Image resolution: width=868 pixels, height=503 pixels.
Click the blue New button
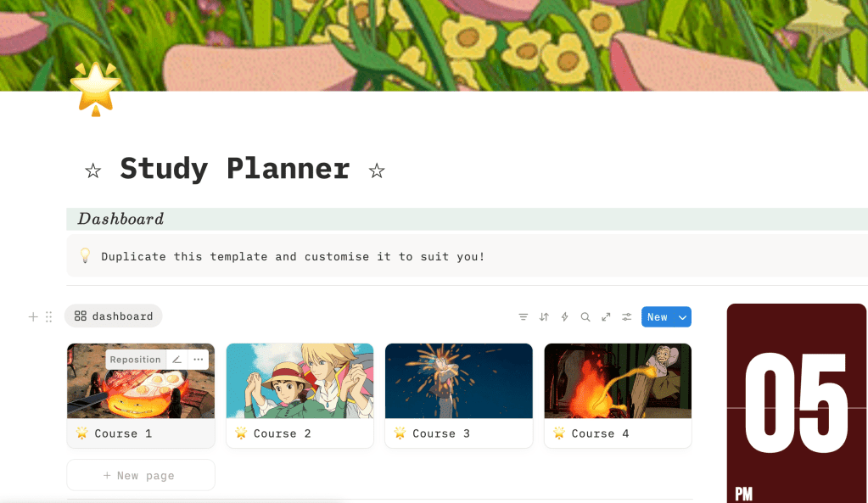point(658,317)
